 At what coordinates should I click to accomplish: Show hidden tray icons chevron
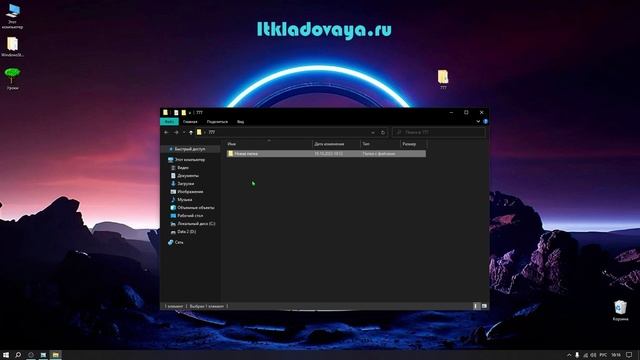(x=569, y=355)
